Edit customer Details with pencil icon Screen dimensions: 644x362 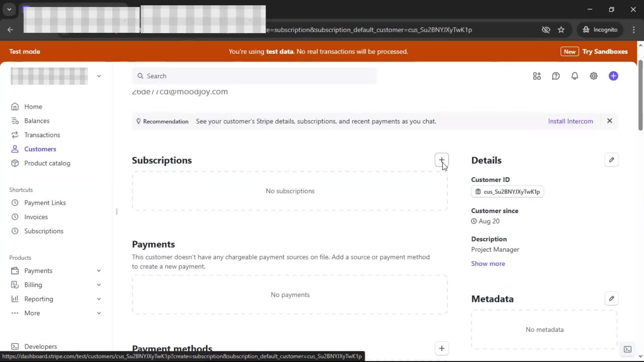click(x=611, y=160)
